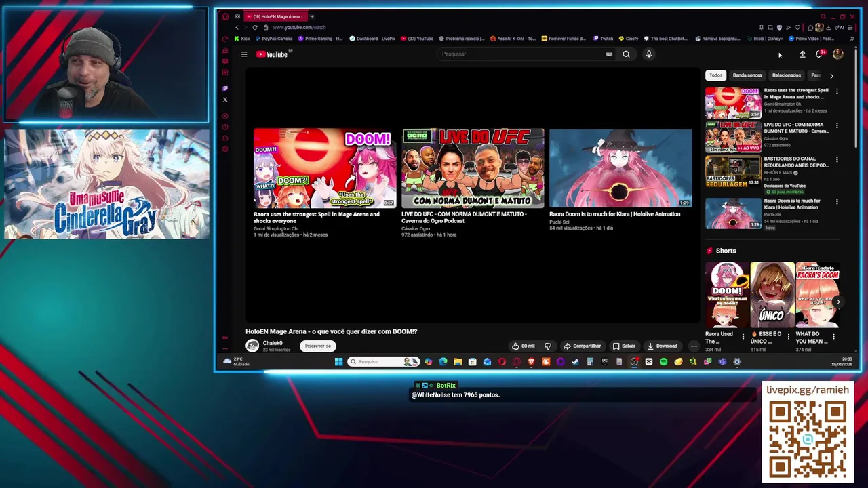Show next Shorts with the arrow button
868x488 pixels.
(x=838, y=302)
